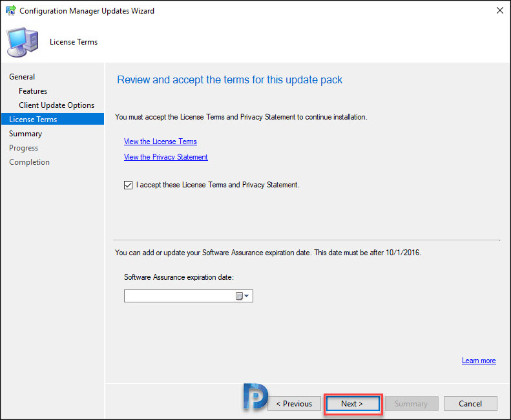The image size is (511, 420).
Task: Untick the accept License Terms checkbox
Action: click(128, 185)
